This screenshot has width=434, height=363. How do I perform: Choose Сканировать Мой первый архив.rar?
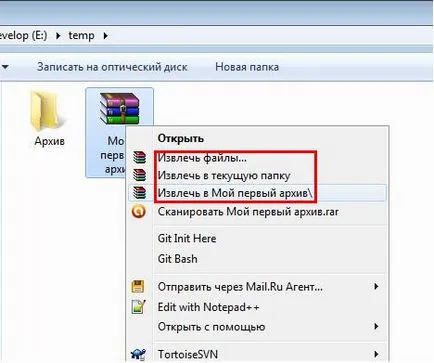click(x=257, y=212)
